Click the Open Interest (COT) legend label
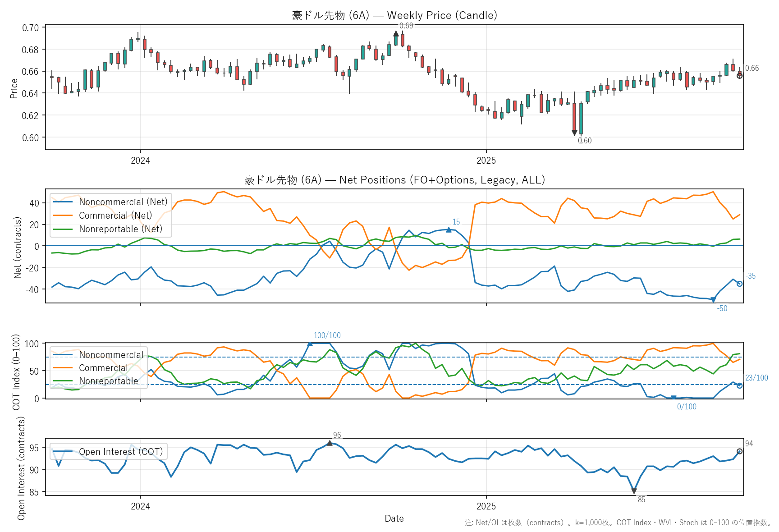This screenshot has width=779, height=532. 121,452
